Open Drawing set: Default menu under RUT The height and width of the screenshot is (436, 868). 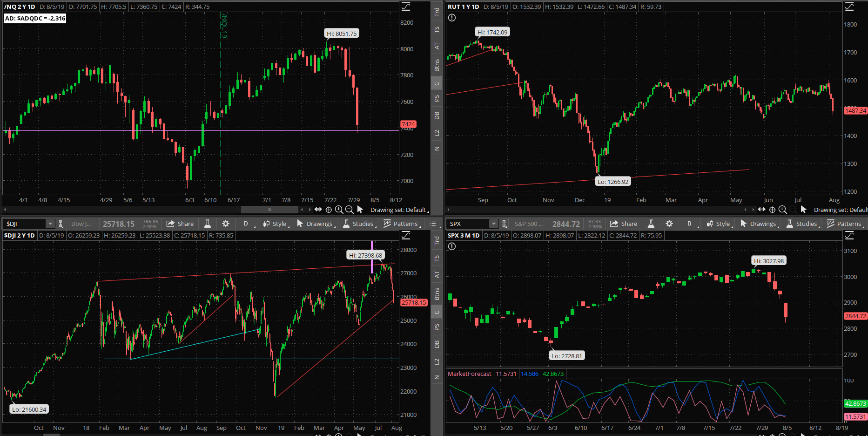click(841, 210)
